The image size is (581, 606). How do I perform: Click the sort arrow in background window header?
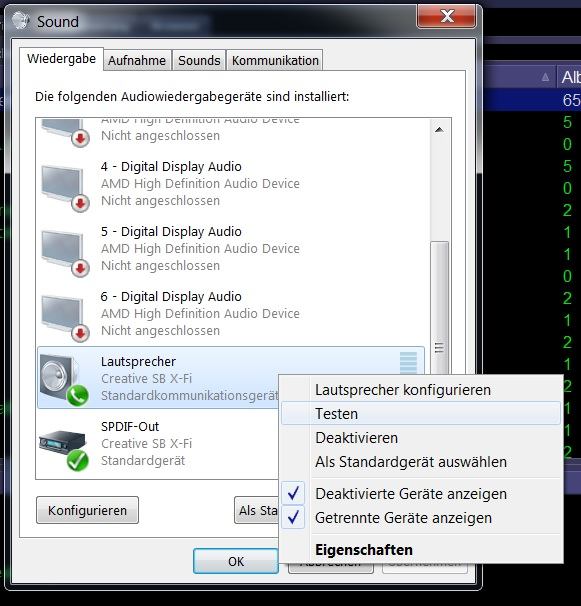click(x=545, y=77)
